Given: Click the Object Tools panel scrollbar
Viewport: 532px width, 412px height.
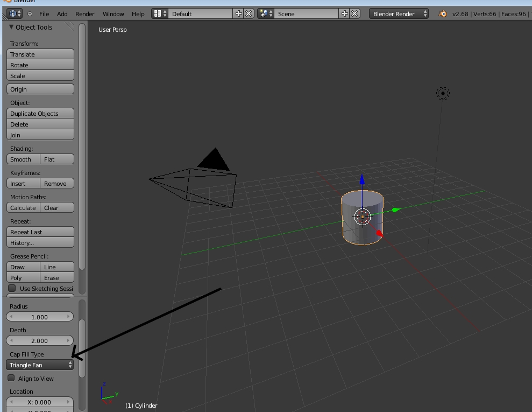Looking at the screenshot, I should click(82, 146).
